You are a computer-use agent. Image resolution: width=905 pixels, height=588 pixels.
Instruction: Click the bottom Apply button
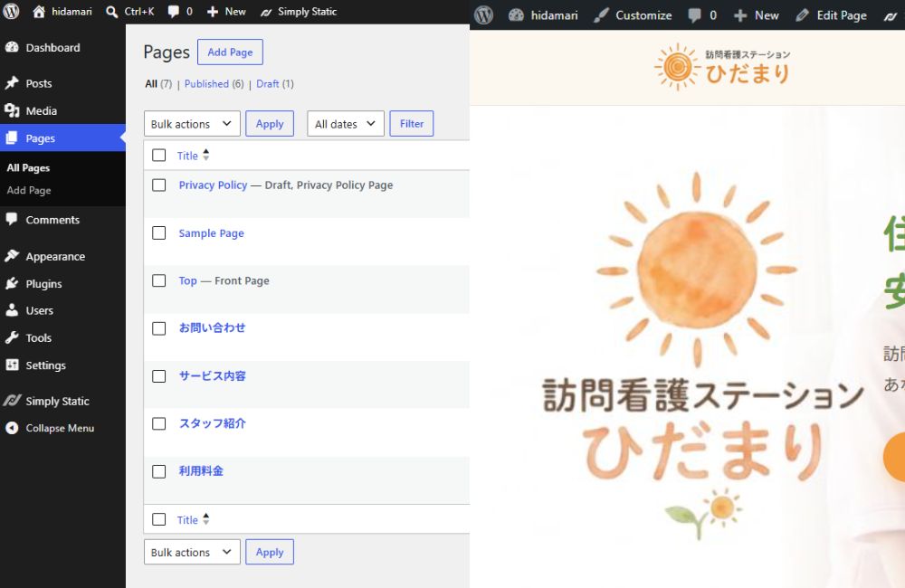[x=270, y=552]
